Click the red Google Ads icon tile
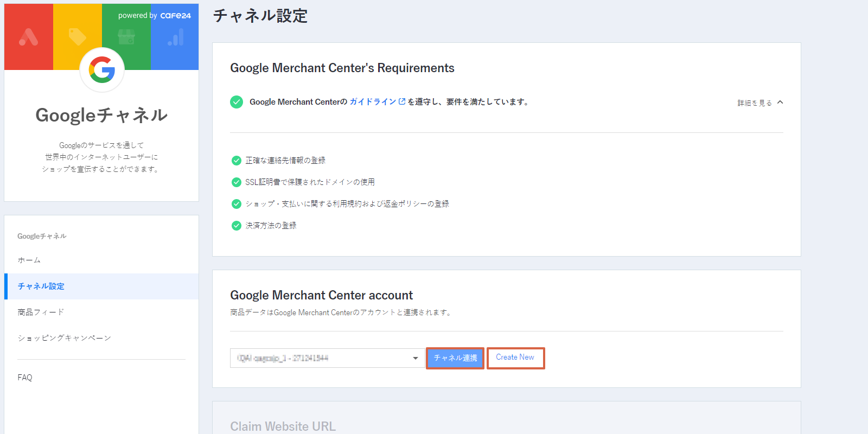The height and width of the screenshot is (434, 868). [x=29, y=37]
